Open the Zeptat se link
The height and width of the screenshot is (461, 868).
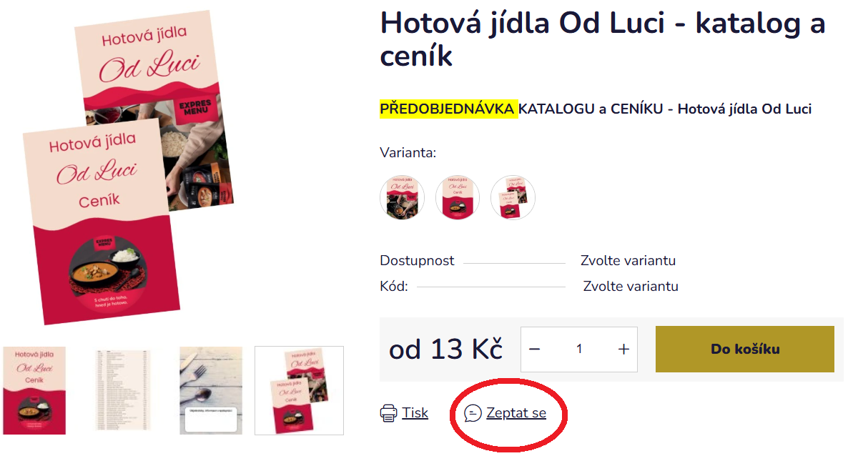point(516,412)
